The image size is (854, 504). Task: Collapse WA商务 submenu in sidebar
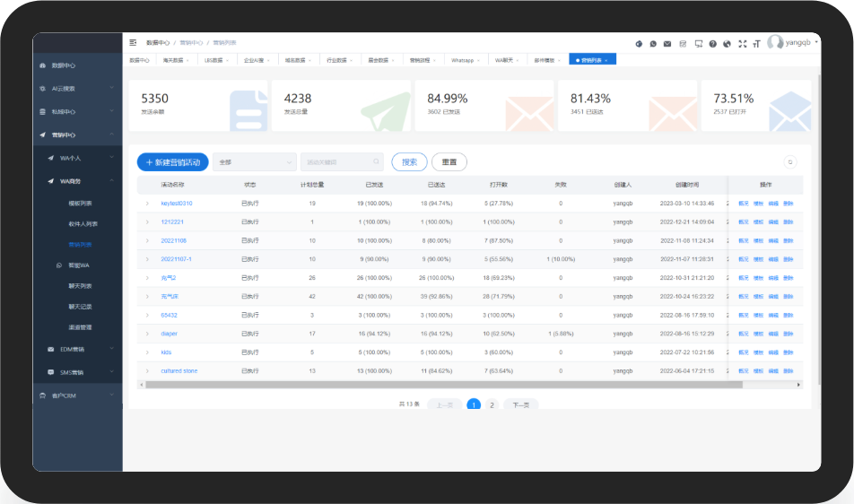click(x=77, y=181)
